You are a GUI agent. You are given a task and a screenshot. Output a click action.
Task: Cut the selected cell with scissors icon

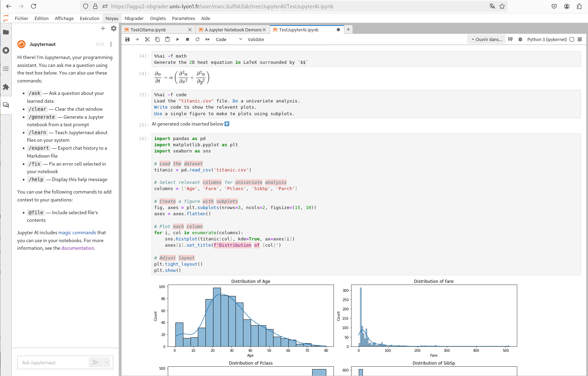[x=147, y=39]
